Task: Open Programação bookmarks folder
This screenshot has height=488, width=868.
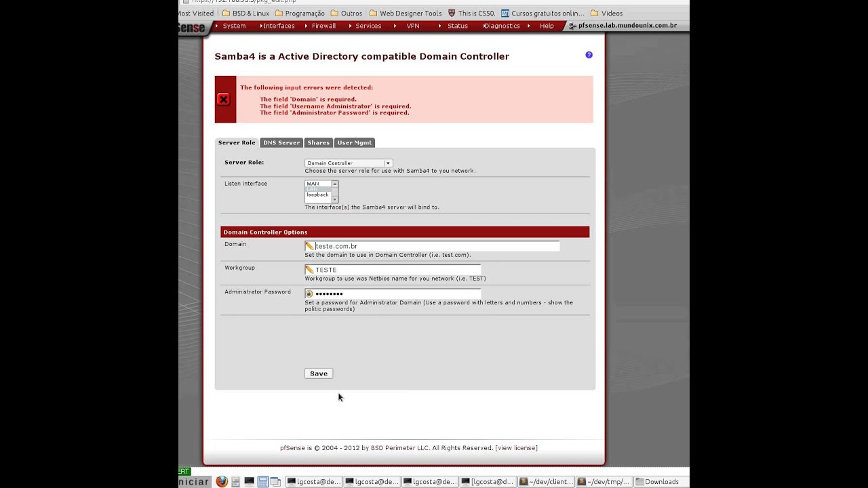Action: (299, 13)
